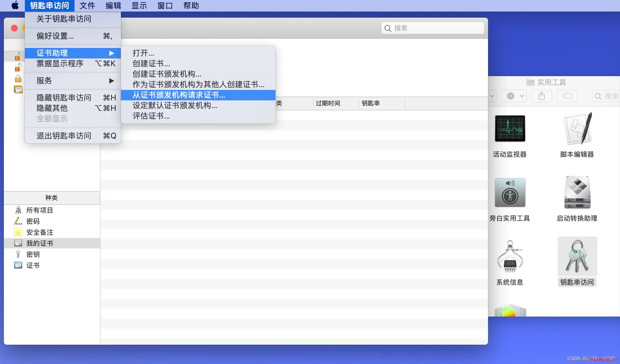Select 所有项目 category in sidebar
This screenshot has height=364, width=620.
coord(39,210)
